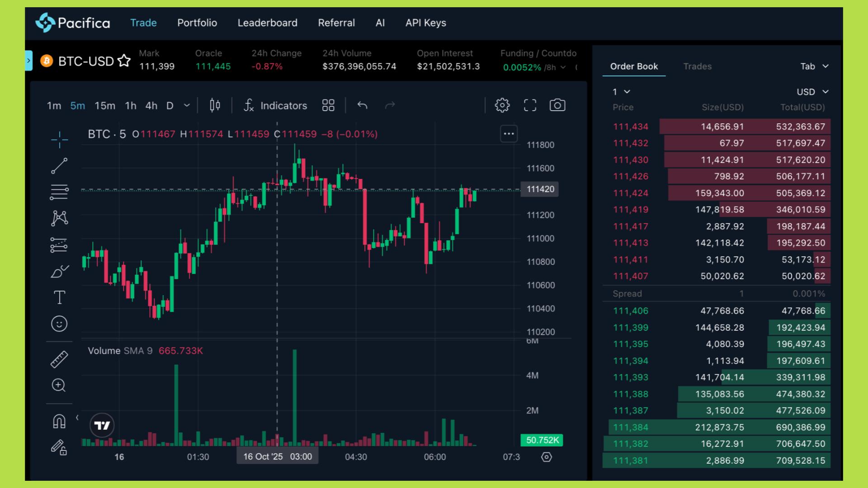Select the 15m timeframe
Image resolution: width=868 pixels, height=488 pixels.
(104, 106)
